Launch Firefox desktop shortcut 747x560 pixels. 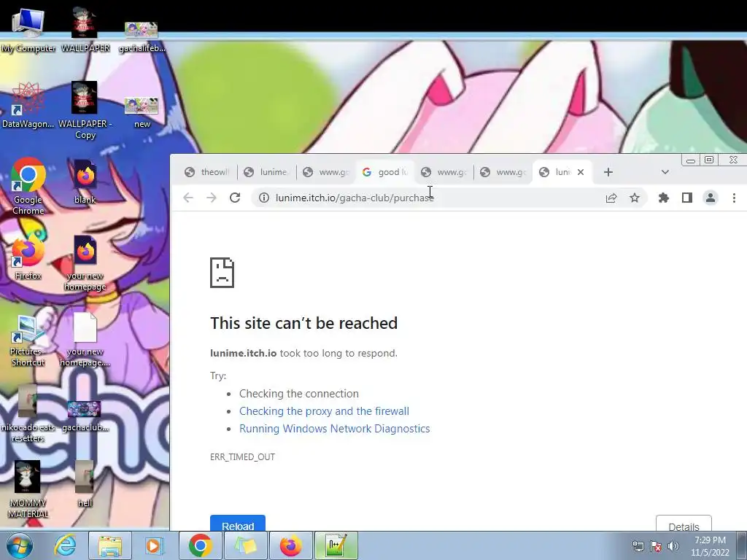click(x=28, y=258)
